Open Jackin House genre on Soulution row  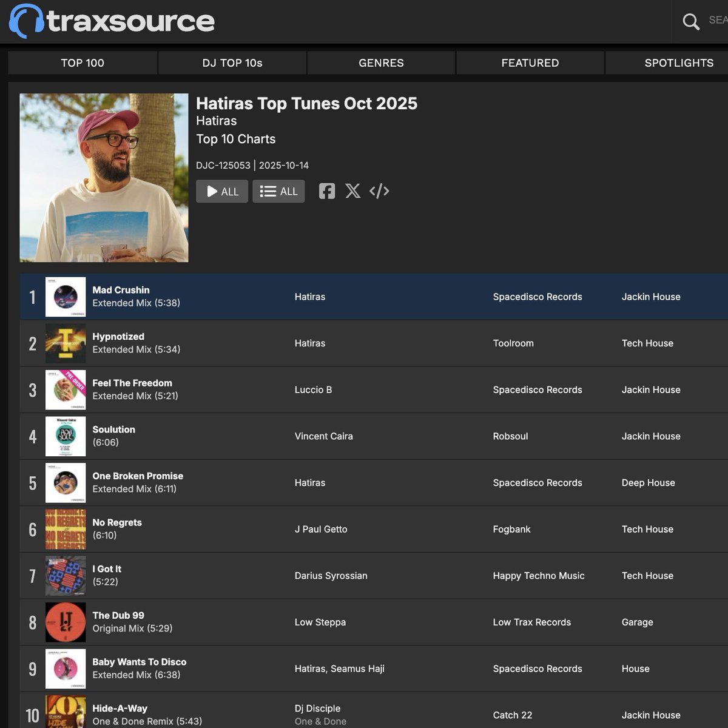[x=651, y=436]
